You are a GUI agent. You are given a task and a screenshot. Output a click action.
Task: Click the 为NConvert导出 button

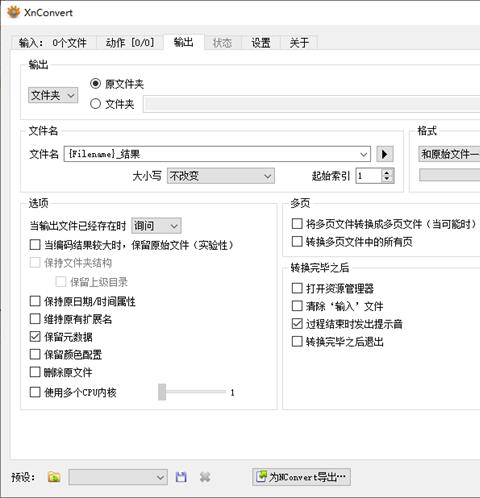click(x=301, y=477)
